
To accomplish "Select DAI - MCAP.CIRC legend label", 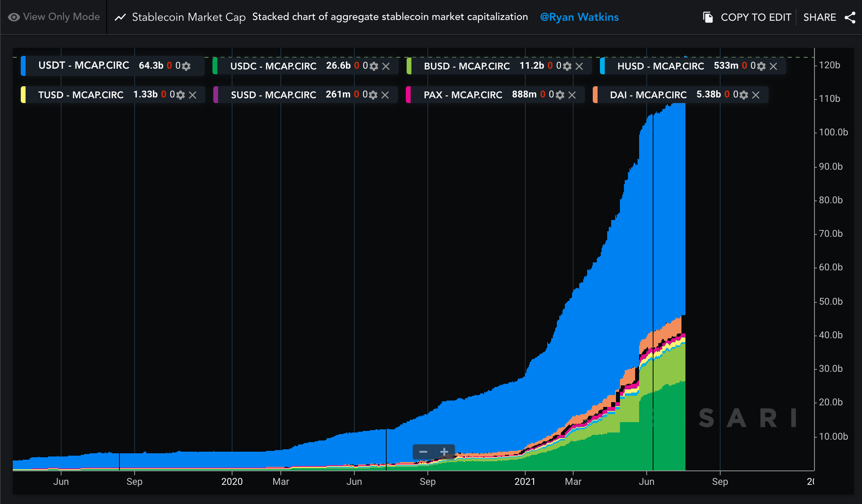I will (648, 95).
